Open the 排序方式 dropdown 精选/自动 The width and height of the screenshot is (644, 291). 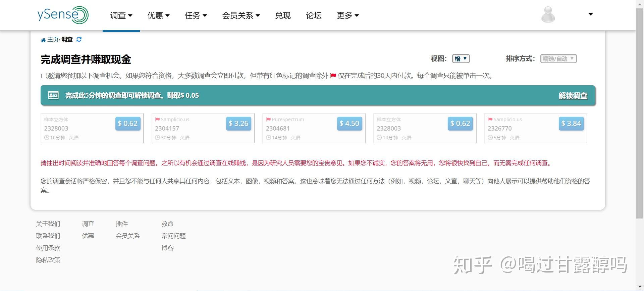[558, 59]
